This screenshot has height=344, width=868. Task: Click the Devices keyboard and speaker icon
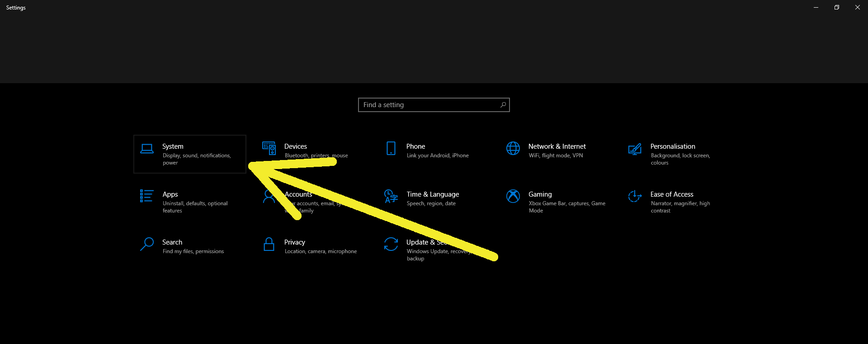click(269, 148)
